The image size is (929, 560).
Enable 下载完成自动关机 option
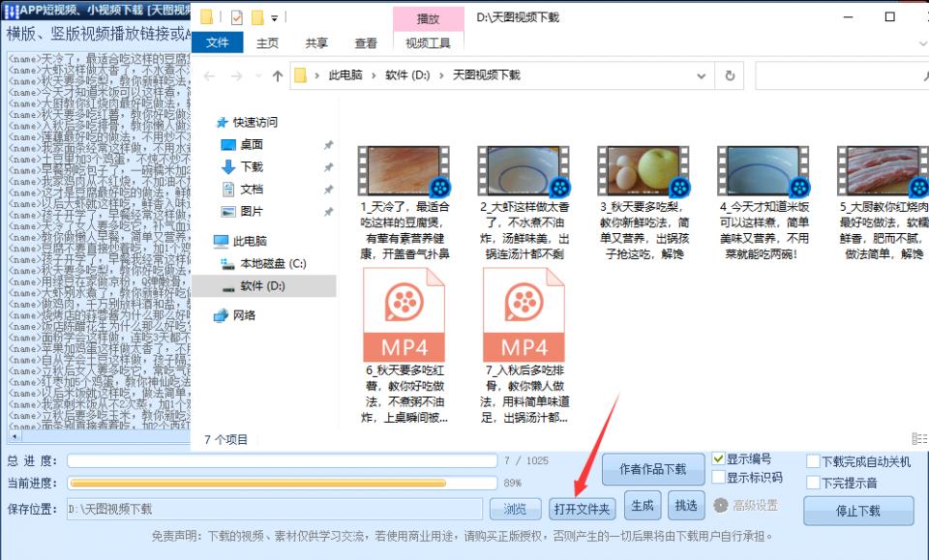pos(811,458)
